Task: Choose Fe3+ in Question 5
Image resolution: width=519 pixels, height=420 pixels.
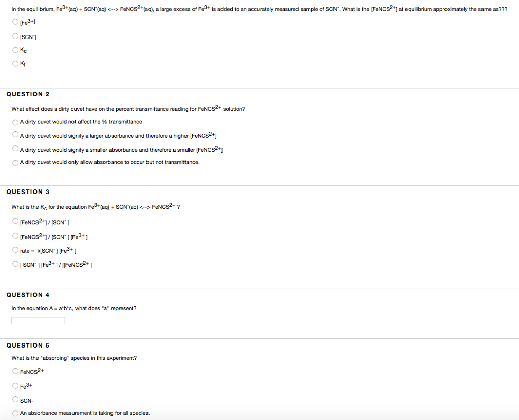Action: pyautogui.click(x=15, y=386)
